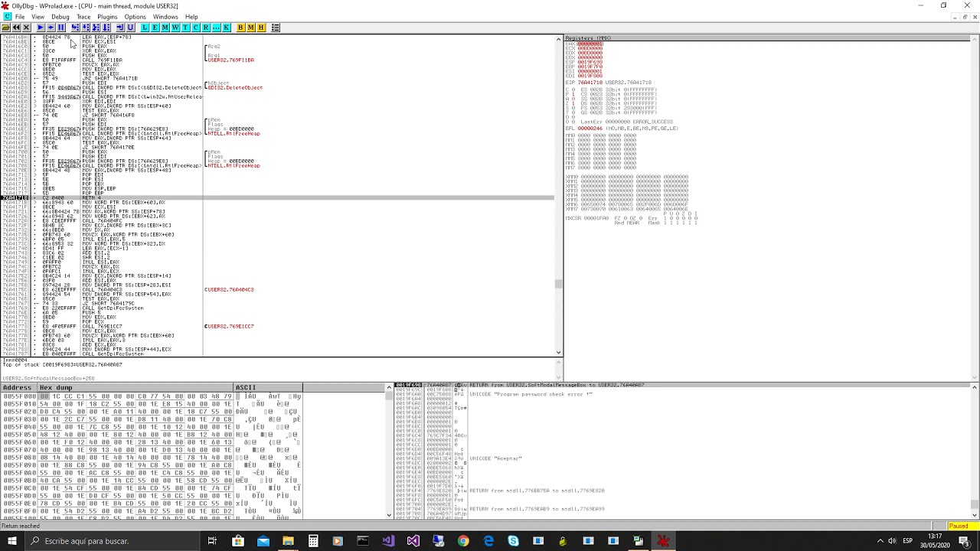Screen dimensions: 980x551
Task: Show the CPU window (cyan C)
Action: pyautogui.click(x=196, y=28)
